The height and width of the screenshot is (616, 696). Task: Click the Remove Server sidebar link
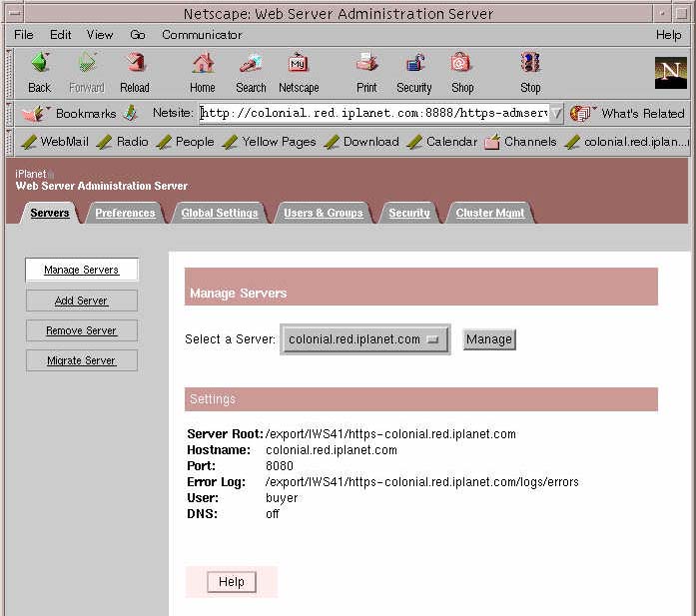pyautogui.click(x=81, y=331)
